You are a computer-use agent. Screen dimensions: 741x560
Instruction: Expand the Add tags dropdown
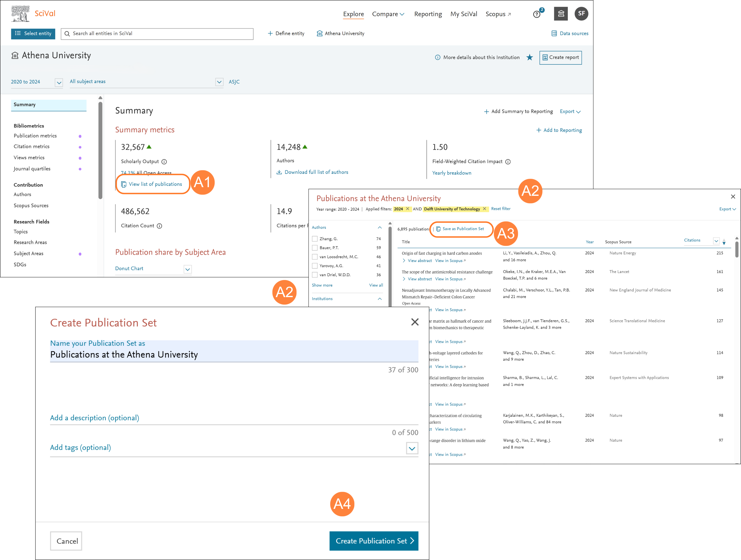point(412,449)
